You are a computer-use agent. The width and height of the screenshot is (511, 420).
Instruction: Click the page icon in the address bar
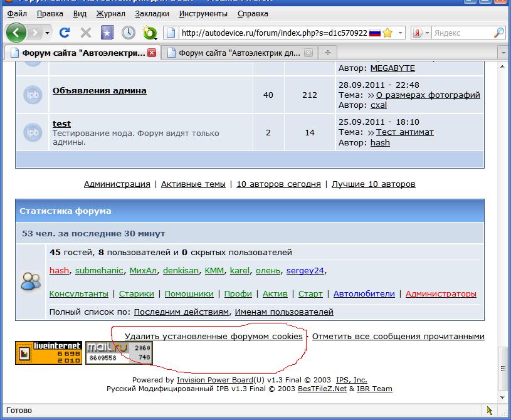point(171,33)
